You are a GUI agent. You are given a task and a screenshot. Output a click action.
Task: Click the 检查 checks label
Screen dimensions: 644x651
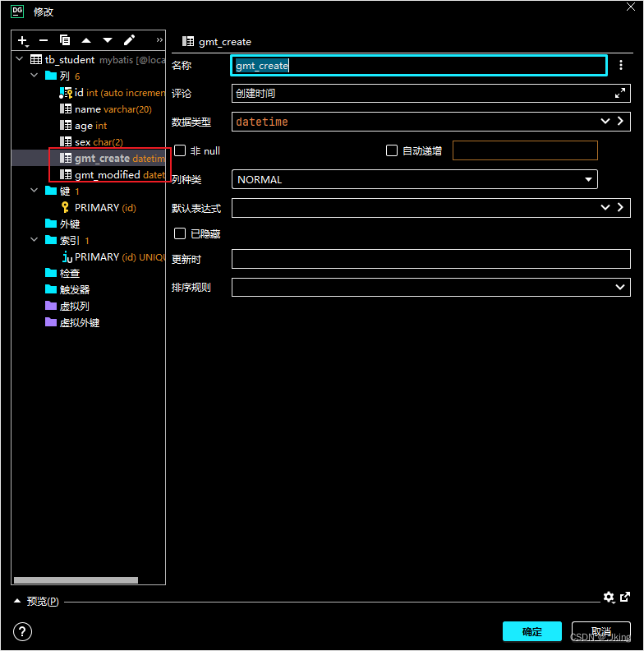click(x=70, y=273)
